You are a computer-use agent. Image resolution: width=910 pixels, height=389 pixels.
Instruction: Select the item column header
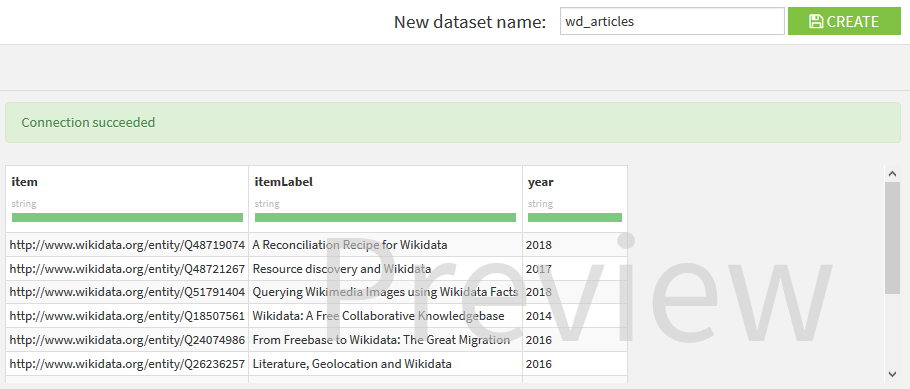click(127, 199)
